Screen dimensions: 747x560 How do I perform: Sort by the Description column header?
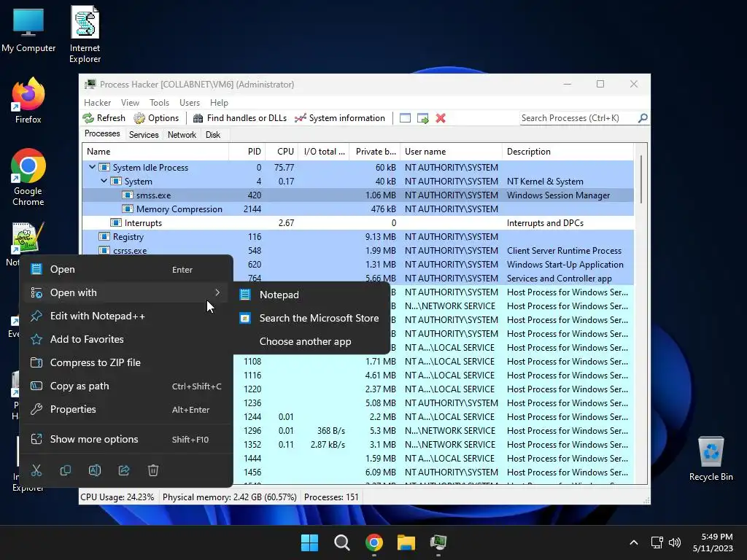(x=568, y=152)
